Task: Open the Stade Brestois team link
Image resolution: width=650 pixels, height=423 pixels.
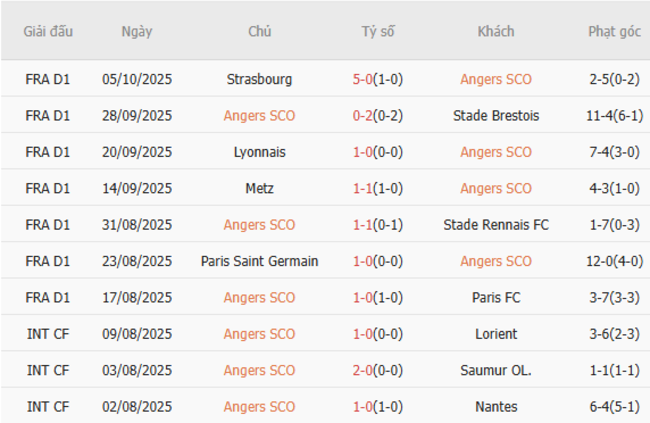Action: point(496,115)
